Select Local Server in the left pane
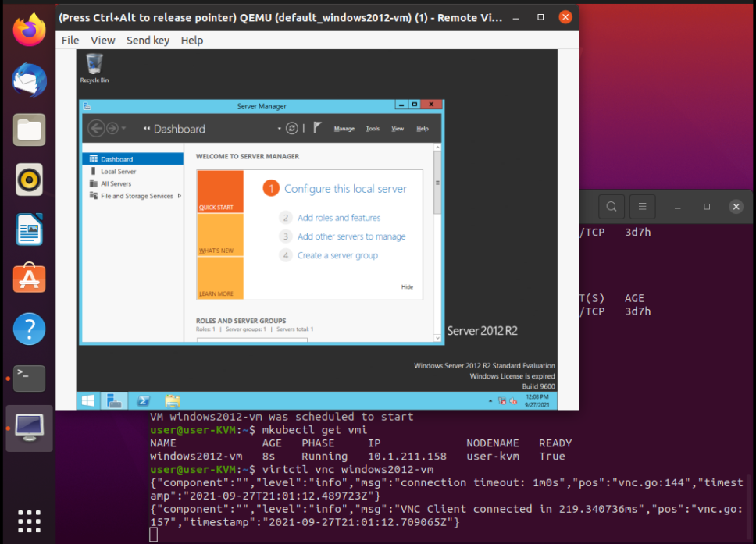 point(133,171)
